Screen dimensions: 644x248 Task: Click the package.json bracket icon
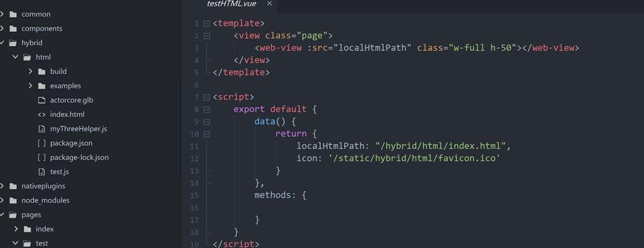tap(41, 143)
